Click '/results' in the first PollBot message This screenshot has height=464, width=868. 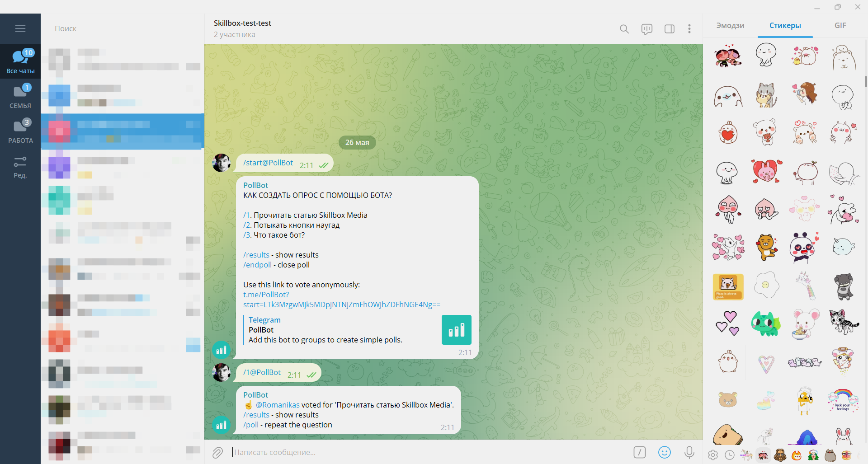point(256,255)
